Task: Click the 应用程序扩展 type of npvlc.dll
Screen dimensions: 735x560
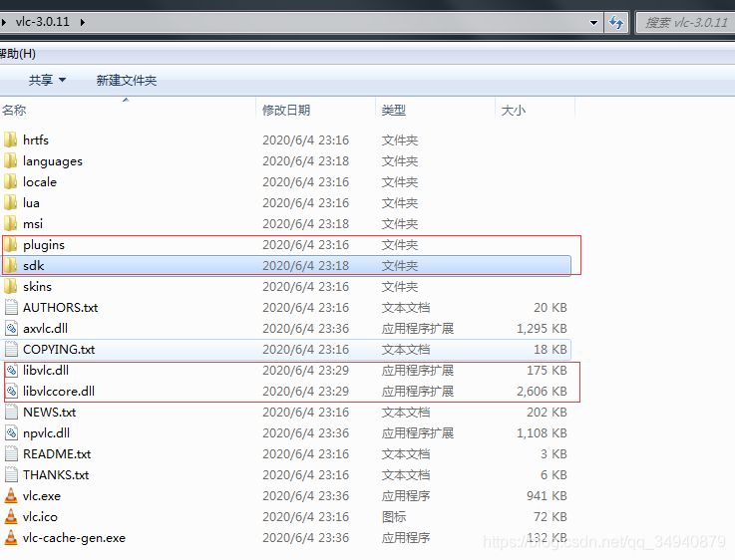Action: tap(418, 433)
